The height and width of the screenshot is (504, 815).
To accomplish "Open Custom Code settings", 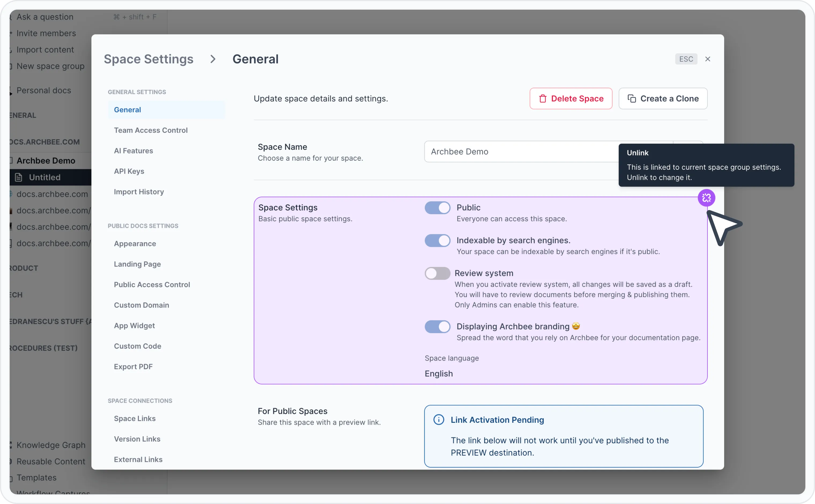I will 137,346.
